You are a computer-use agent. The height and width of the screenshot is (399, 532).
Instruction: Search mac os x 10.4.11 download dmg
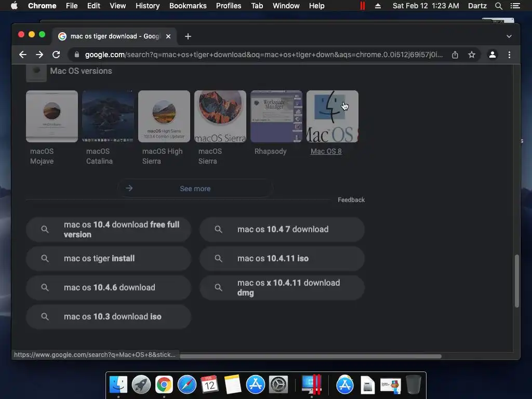pos(282,288)
